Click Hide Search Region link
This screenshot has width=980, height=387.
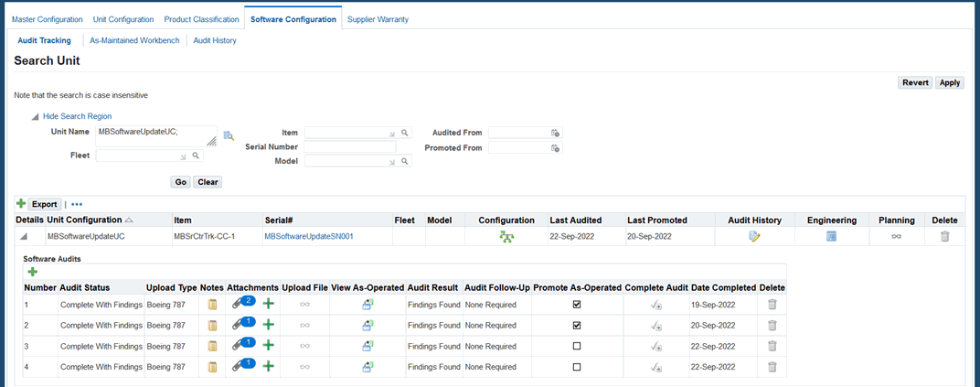click(78, 116)
